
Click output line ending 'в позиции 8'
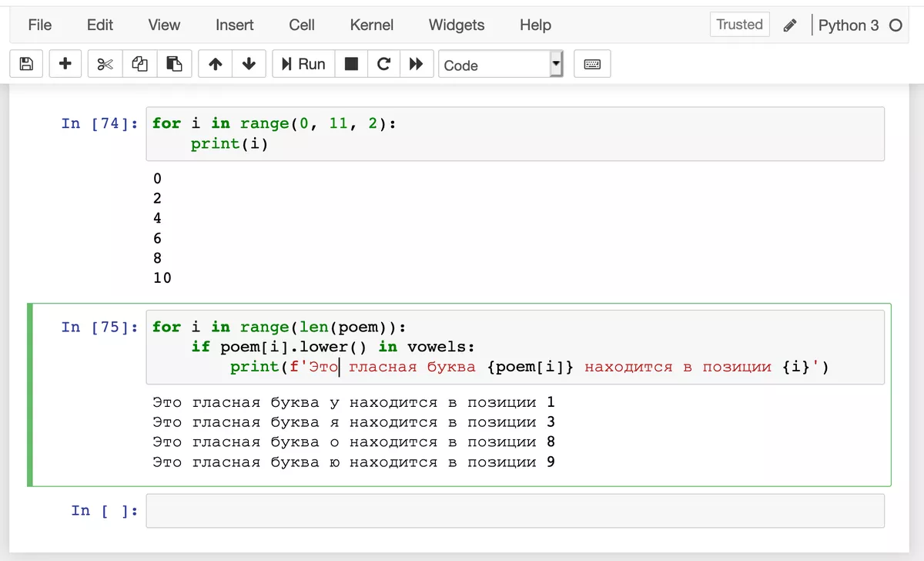click(x=353, y=442)
